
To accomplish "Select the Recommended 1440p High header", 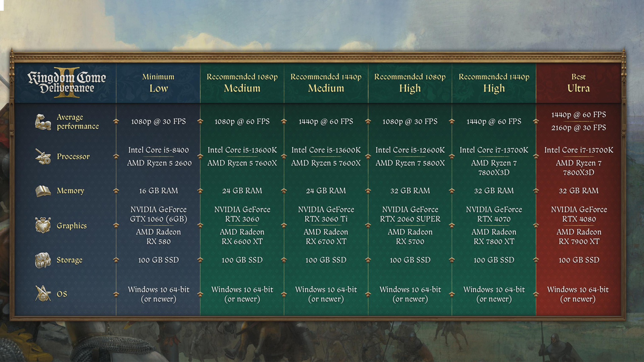I will [x=494, y=83].
